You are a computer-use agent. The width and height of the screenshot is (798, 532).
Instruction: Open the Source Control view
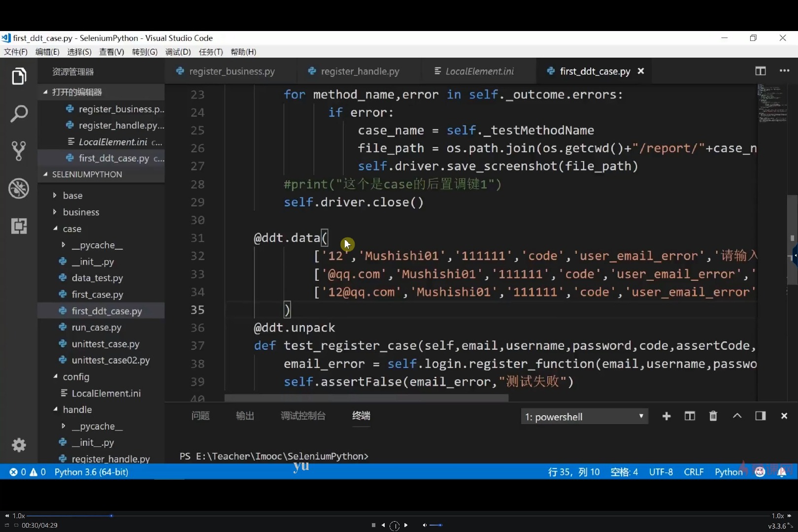tap(19, 151)
